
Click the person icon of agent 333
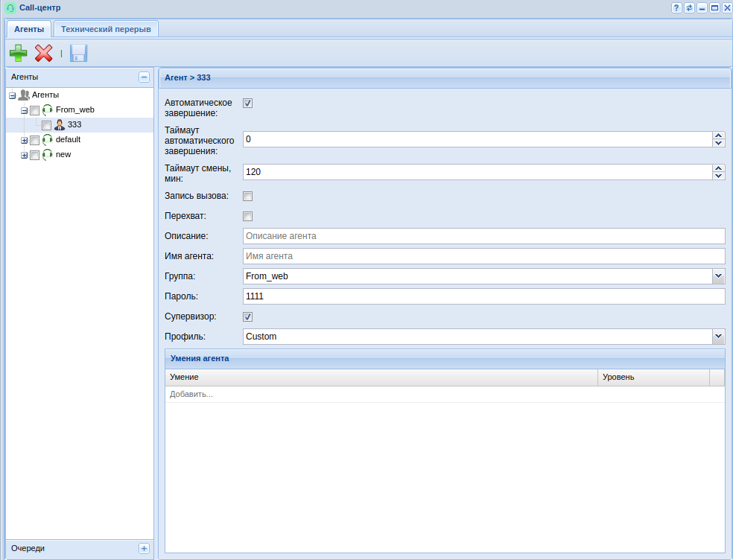click(x=60, y=125)
